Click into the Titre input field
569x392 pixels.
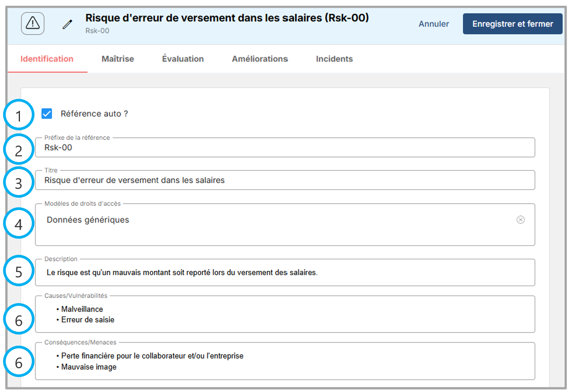[284, 180]
